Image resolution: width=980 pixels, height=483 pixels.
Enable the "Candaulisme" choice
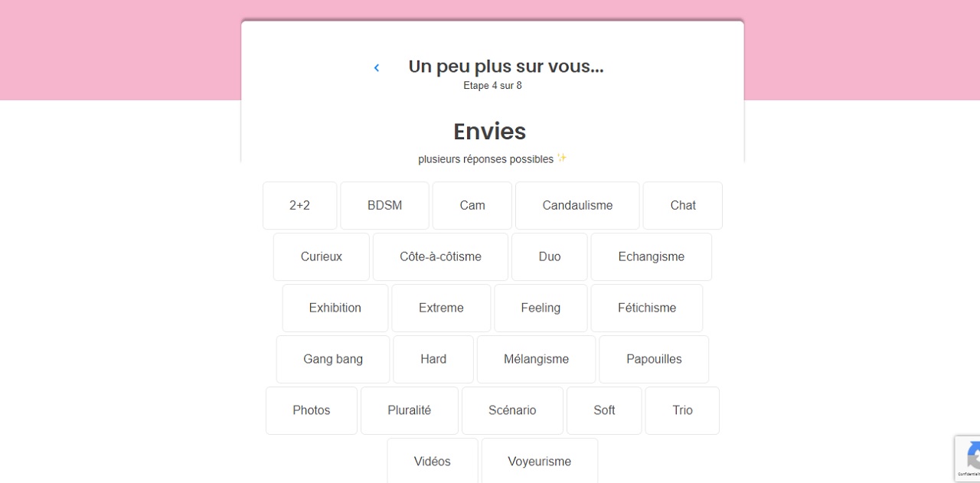click(577, 205)
